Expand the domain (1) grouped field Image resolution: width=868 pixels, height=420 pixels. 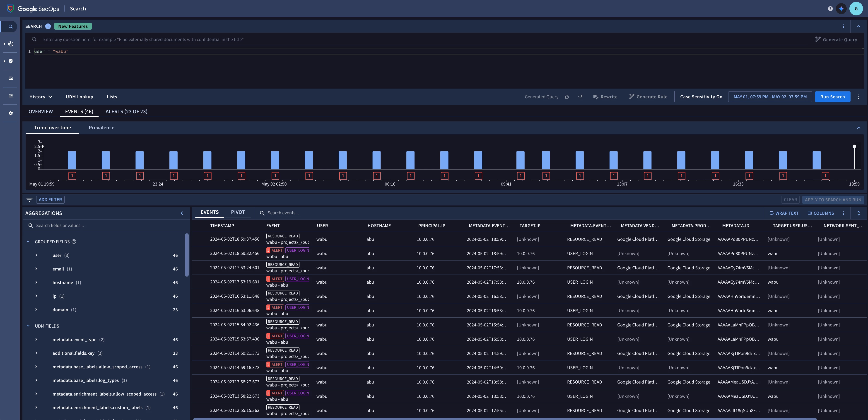(36, 310)
